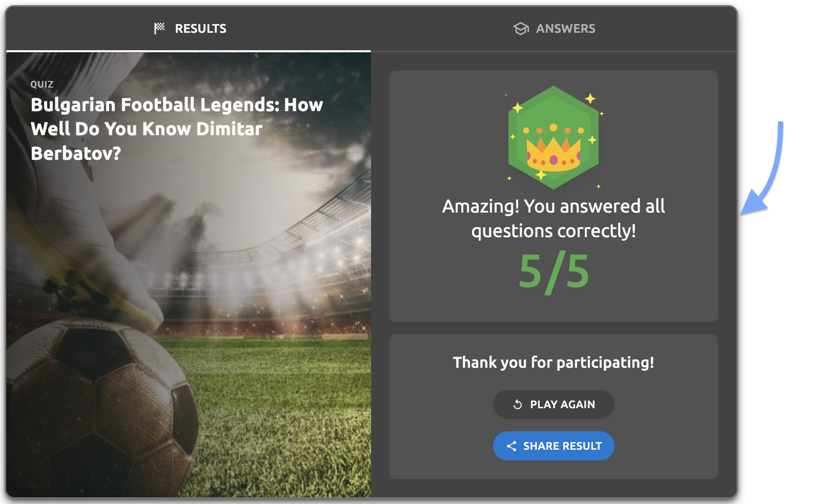Click the quiz title about Dimitar Berbatov
This screenshot has height=504, width=818.
pos(176,129)
